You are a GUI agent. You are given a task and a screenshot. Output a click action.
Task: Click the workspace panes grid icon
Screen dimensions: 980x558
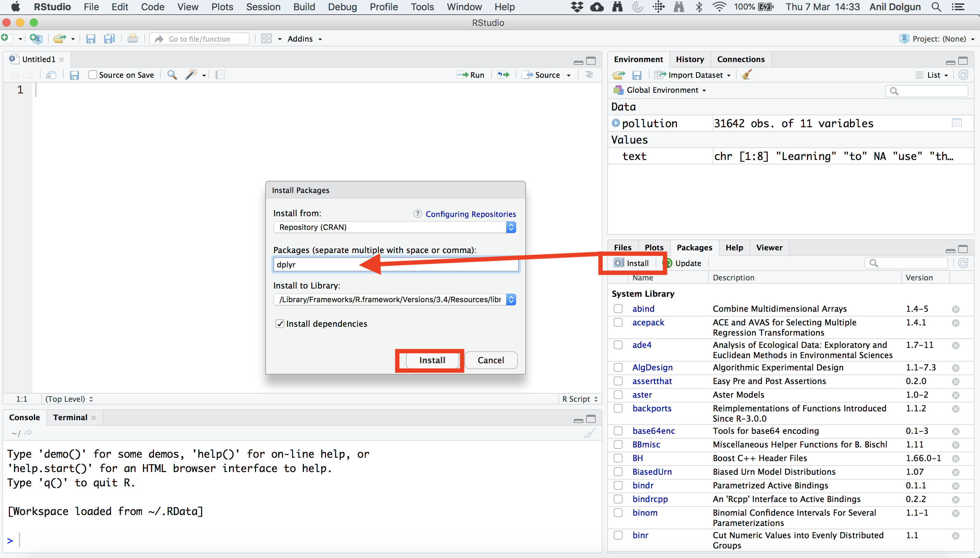click(266, 39)
